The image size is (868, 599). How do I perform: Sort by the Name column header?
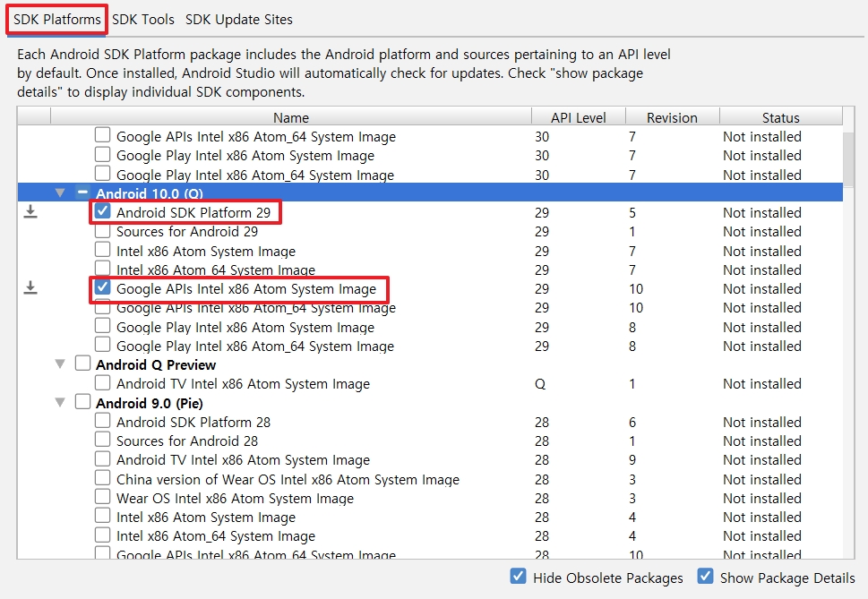[x=291, y=117]
